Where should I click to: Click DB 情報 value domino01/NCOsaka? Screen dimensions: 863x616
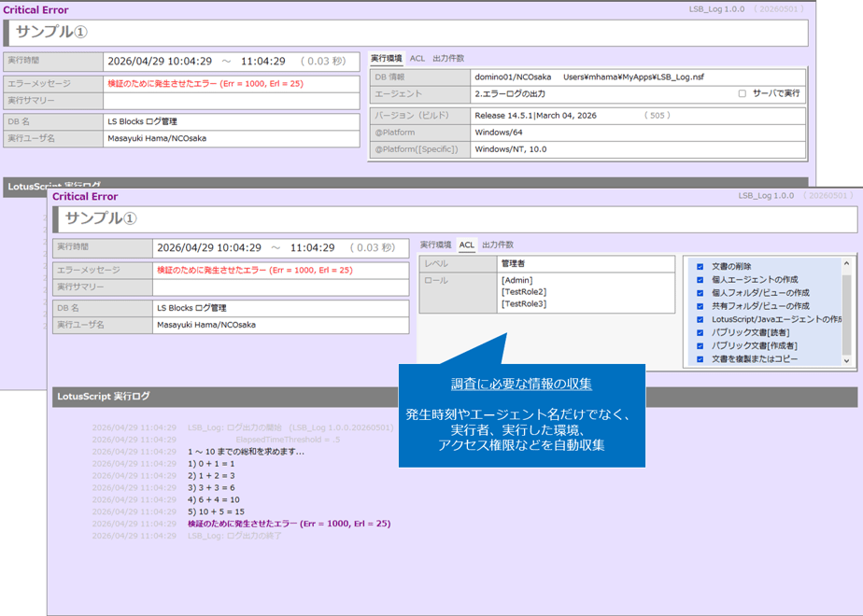coord(513,77)
